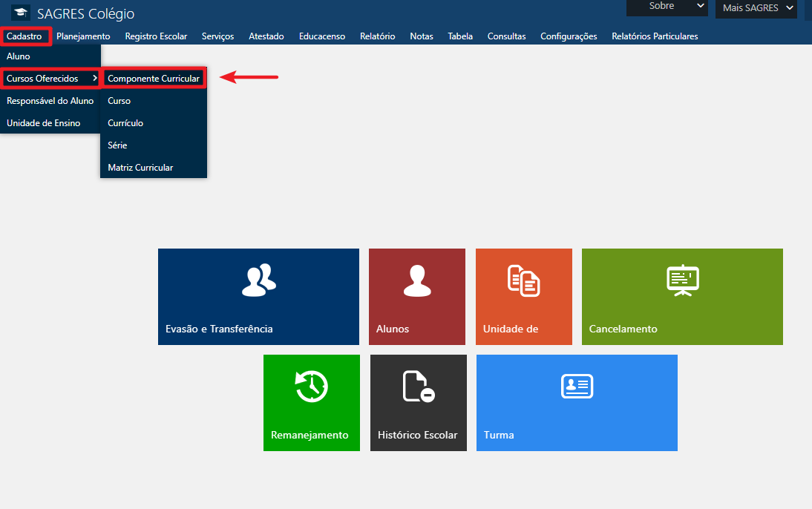Click the Aluno menu entry
Screen dimensions: 812x509
19,56
